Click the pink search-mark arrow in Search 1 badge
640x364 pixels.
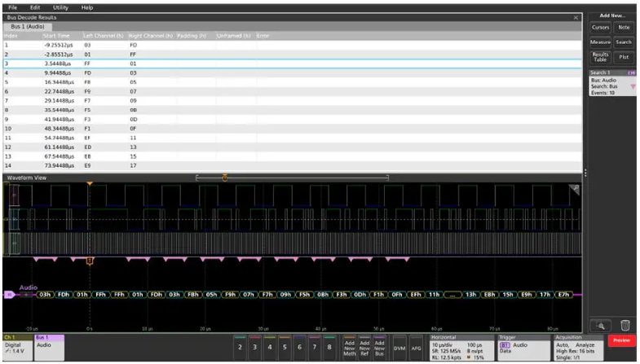coord(633,87)
